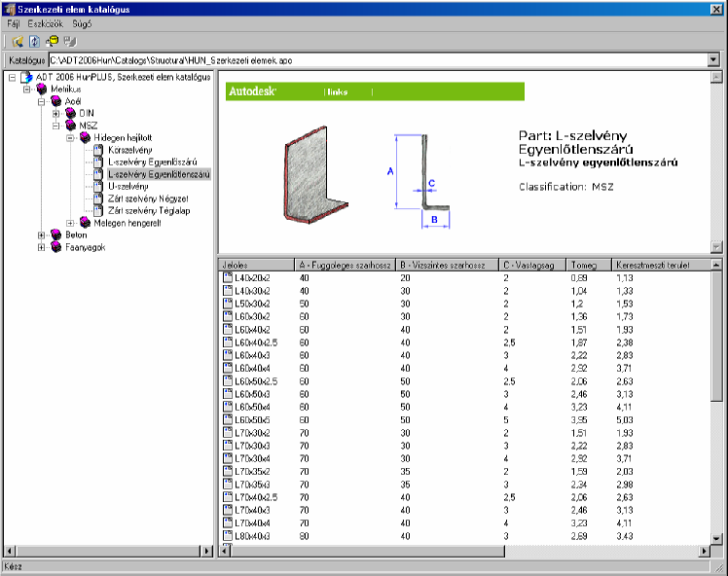This screenshot has width=728, height=576.
Task: Click the refresh catalog toolbar icon
Action: (x=34, y=42)
